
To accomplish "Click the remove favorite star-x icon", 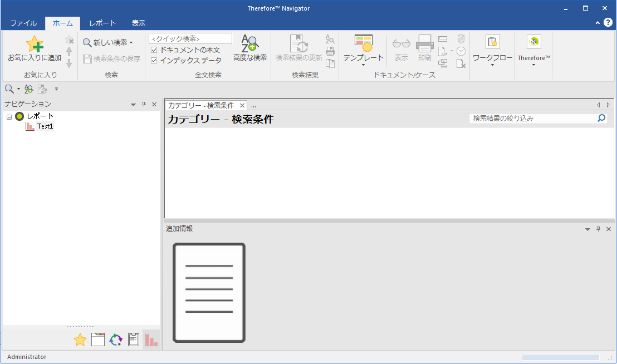I will [69, 40].
